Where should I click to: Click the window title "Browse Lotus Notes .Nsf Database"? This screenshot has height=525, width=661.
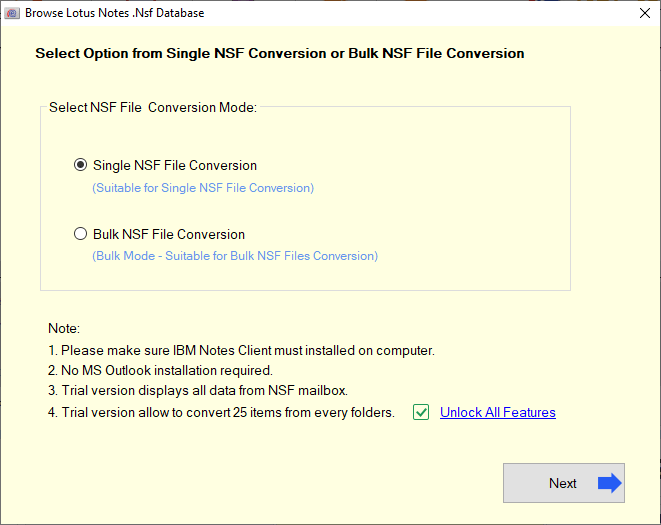pos(116,14)
